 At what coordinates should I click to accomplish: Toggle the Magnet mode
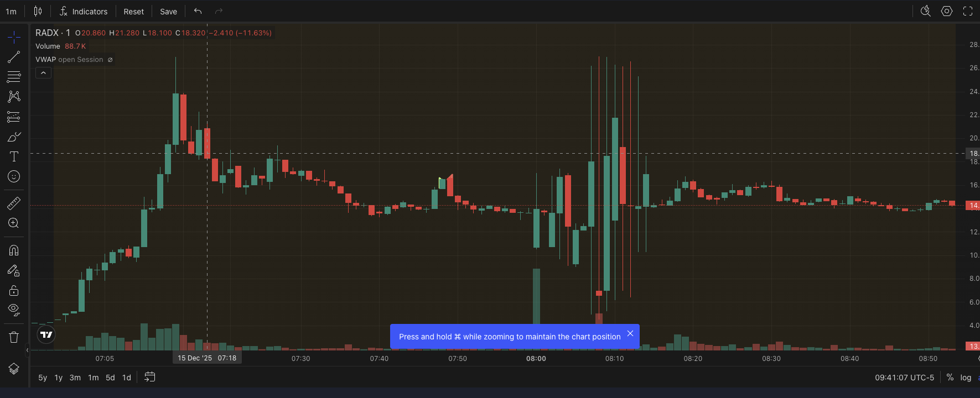[14, 250]
